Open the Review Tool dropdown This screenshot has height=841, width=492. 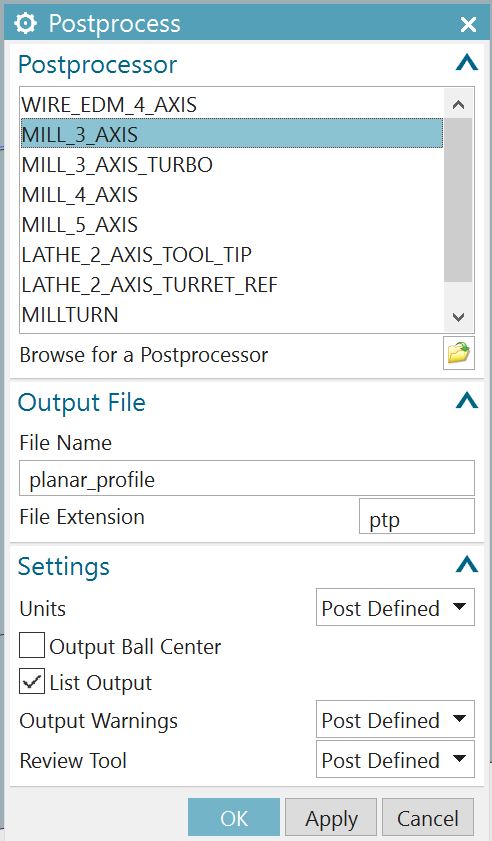point(395,759)
